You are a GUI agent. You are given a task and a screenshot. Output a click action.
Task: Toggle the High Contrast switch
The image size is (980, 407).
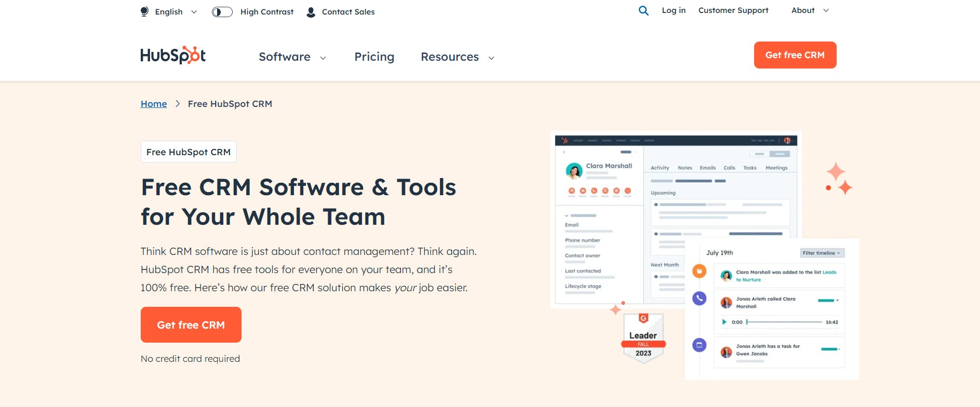[222, 12]
